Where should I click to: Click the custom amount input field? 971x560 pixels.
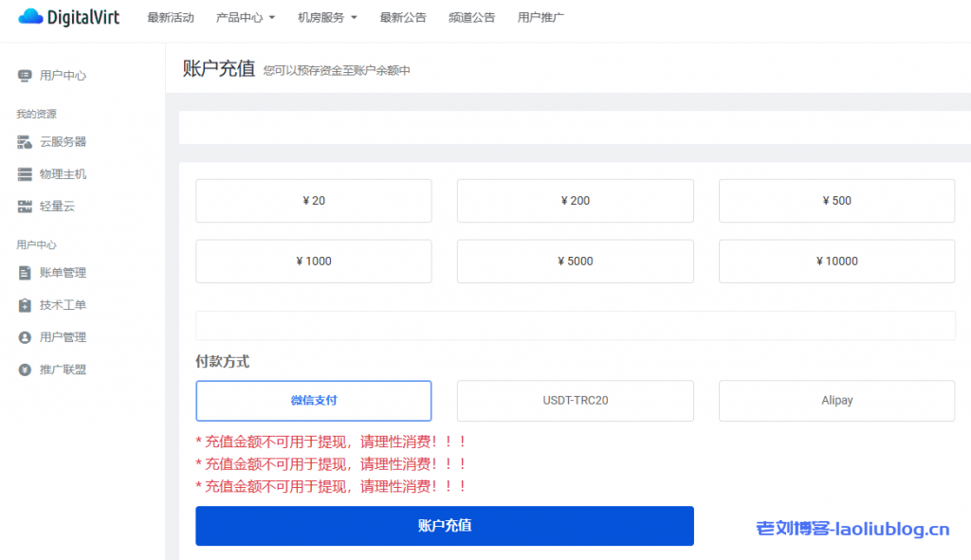(575, 325)
